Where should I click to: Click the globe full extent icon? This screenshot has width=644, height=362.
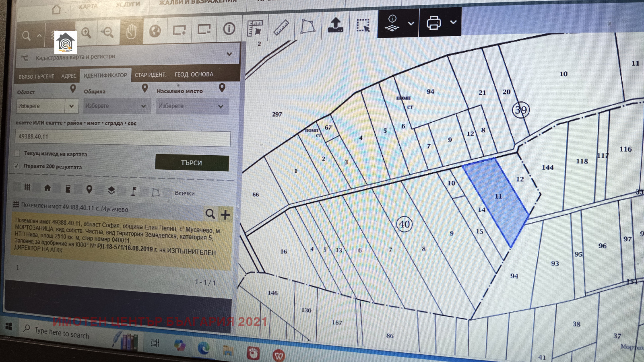tap(155, 31)
